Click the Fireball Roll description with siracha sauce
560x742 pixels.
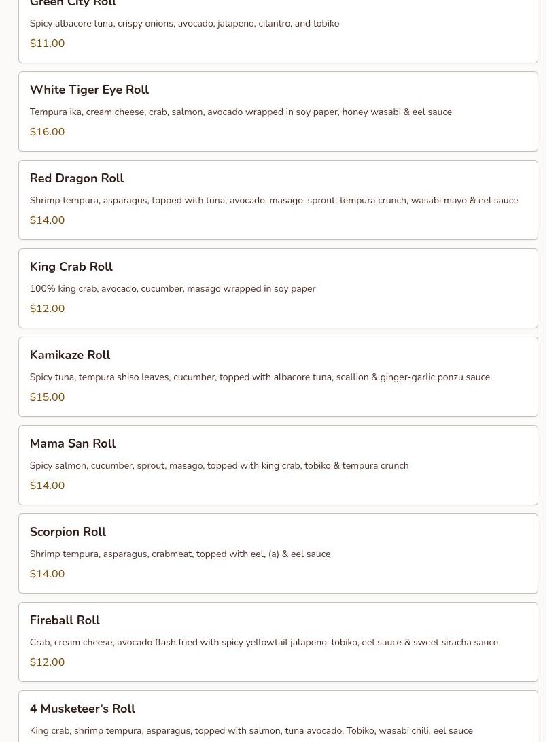tap(264, 642)
